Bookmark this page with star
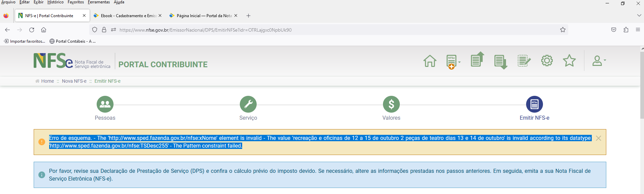Screen dimensions: 644x194 (x=563, y=30)
